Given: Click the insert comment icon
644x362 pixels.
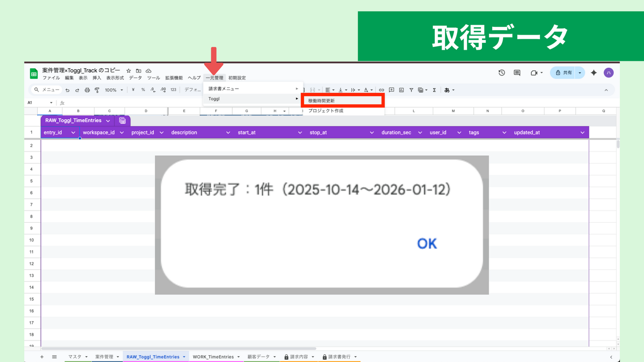Looking at the screenshot, I should click(x=391, y=90).
